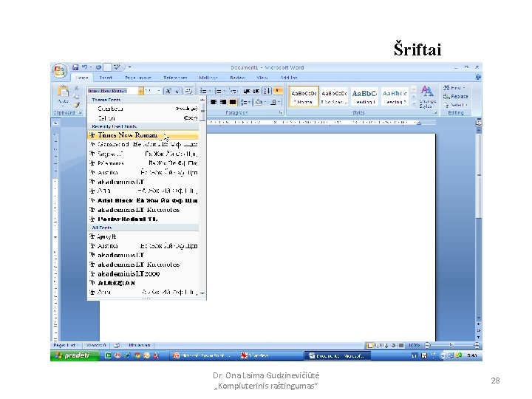Viewport: 532px width, 399px height.
Task: Open the Customize Quick Access Toolbar arrow
Action: 129,67
